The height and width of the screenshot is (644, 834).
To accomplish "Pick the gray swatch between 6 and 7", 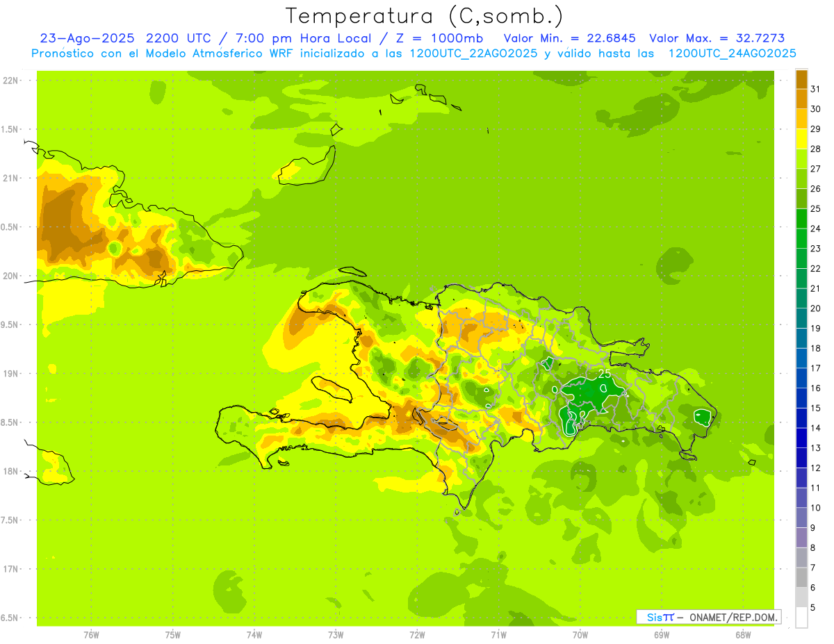I will (x=801, y=577).
